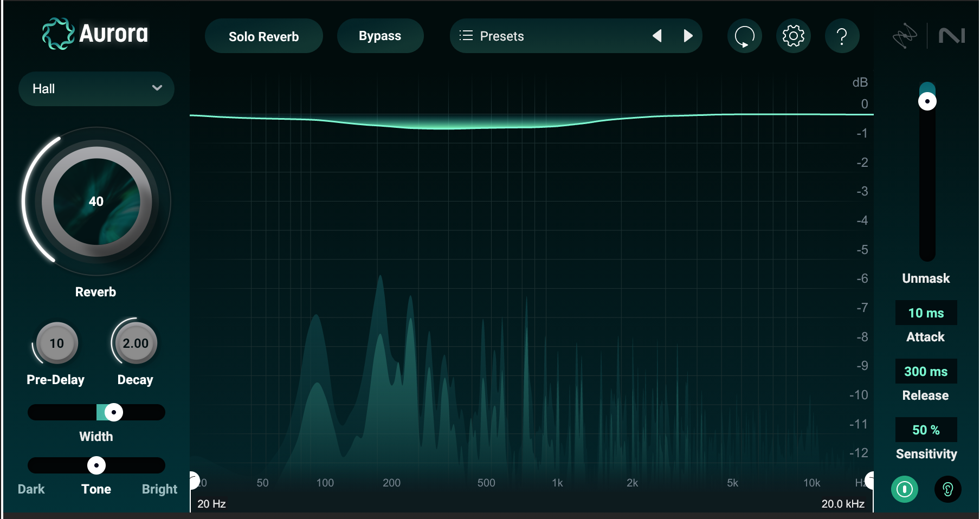Click the Decay label text

pyautogui.click(x=136, y=380)
